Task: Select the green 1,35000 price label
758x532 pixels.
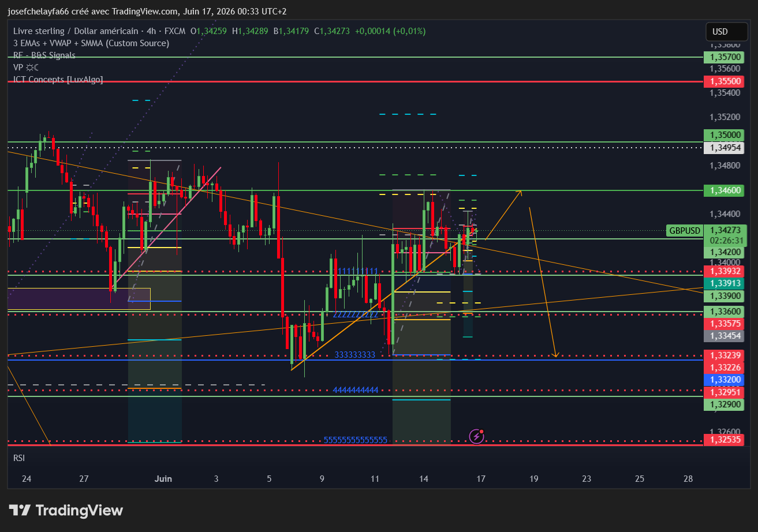Action: point(723,135)
